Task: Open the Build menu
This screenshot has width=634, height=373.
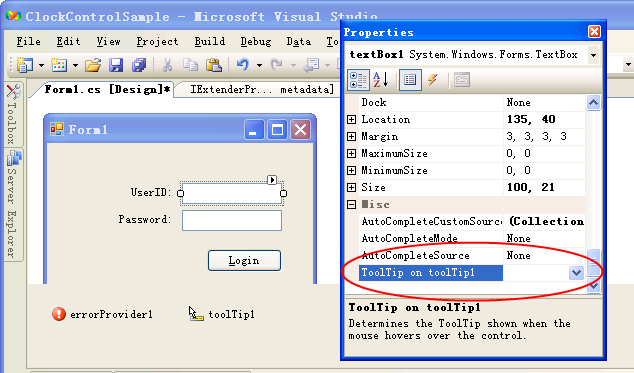Action: (x=209, y=42)
